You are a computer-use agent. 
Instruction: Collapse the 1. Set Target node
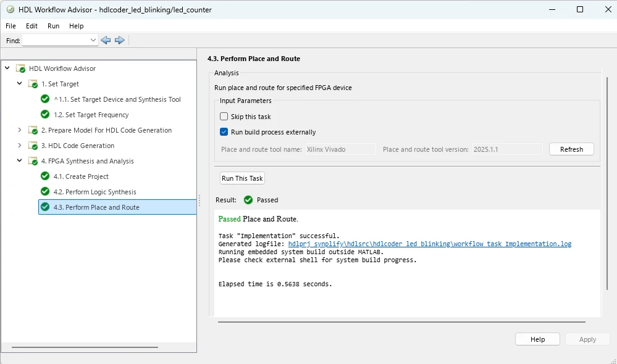(x=19, y=83)
